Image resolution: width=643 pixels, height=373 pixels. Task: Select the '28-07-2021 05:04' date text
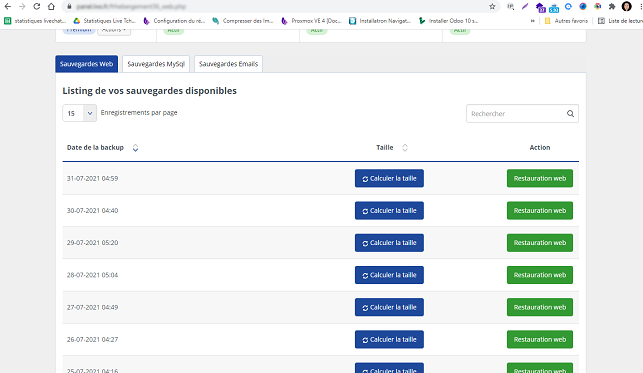coord(92,275)
